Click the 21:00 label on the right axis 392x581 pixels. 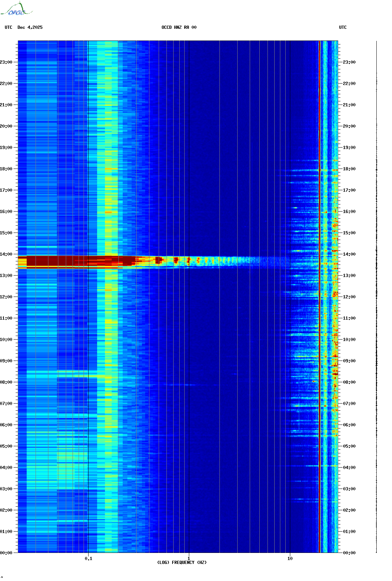349,105
